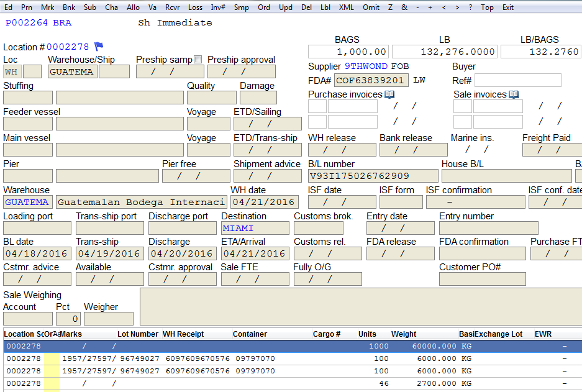The image size is (582, 392).
Task: Click the large notes text area
Action: tap(361, 307)
